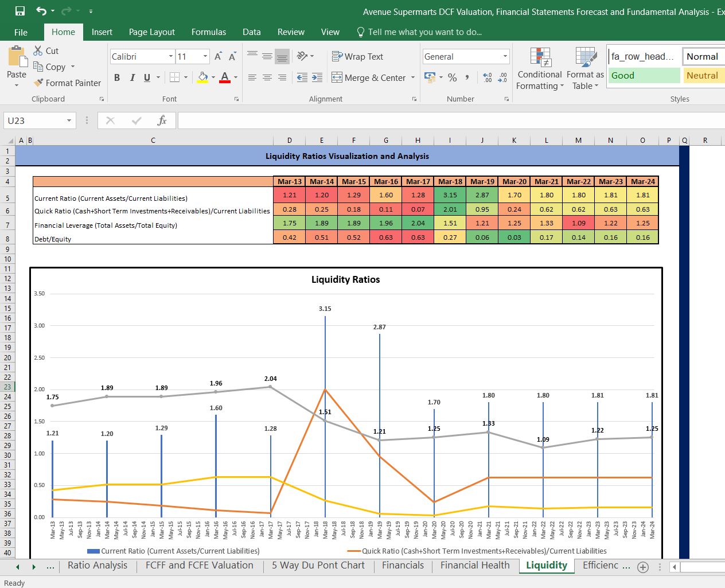Expand the Merge & Center dropdown arrow
Image resolution: width=725 pixels, height=588 pixels.
[x=413, y=77]
